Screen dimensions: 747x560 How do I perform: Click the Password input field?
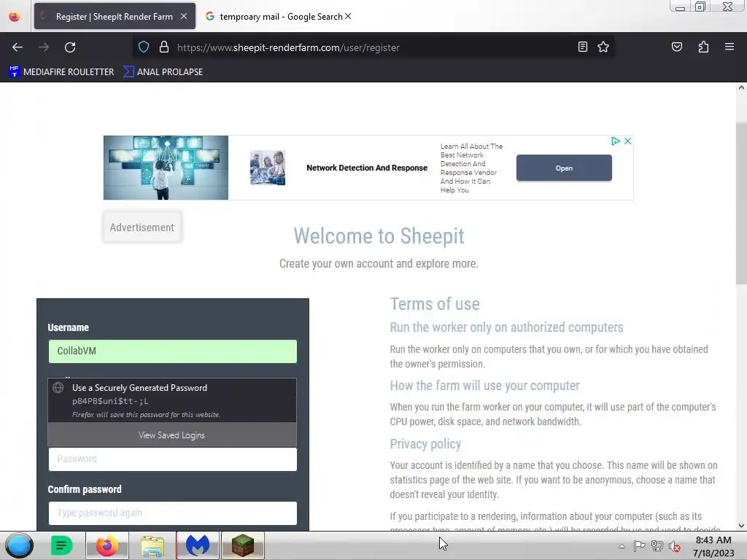(x=172, y=459)
